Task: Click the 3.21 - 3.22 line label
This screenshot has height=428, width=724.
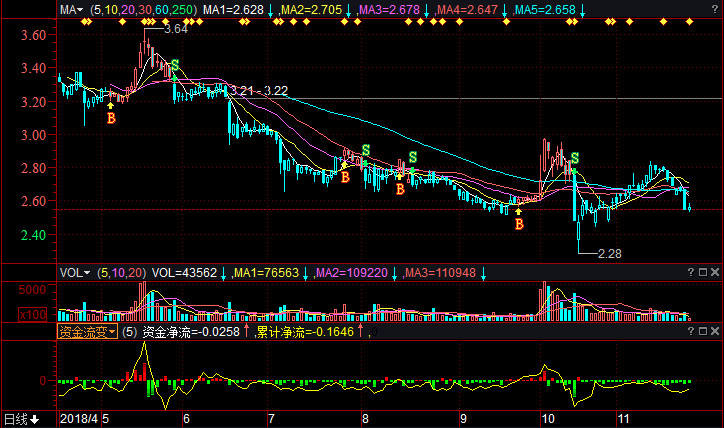Action: (259, 90)
